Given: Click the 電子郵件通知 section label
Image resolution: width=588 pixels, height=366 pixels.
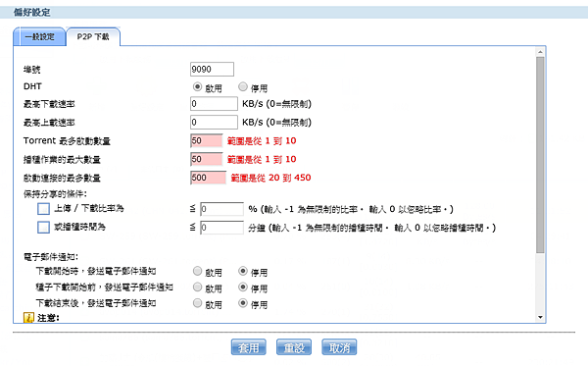Looking at the screenshot, I should coord(51,257).
